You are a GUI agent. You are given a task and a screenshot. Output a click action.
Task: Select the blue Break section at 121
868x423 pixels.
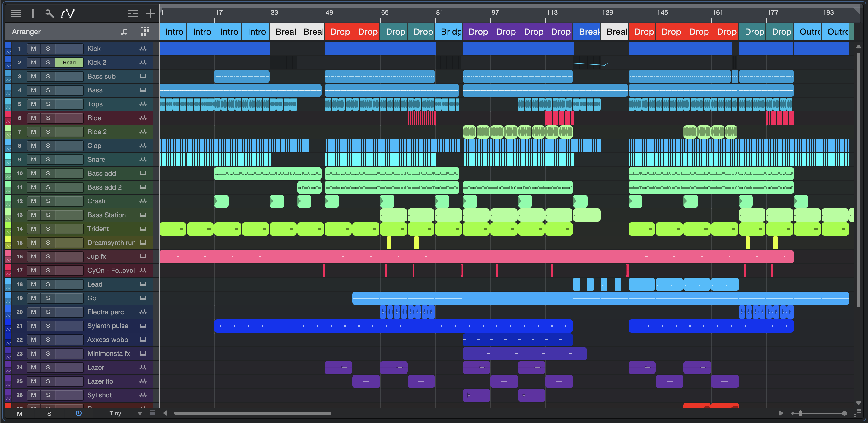click(587, 32)
